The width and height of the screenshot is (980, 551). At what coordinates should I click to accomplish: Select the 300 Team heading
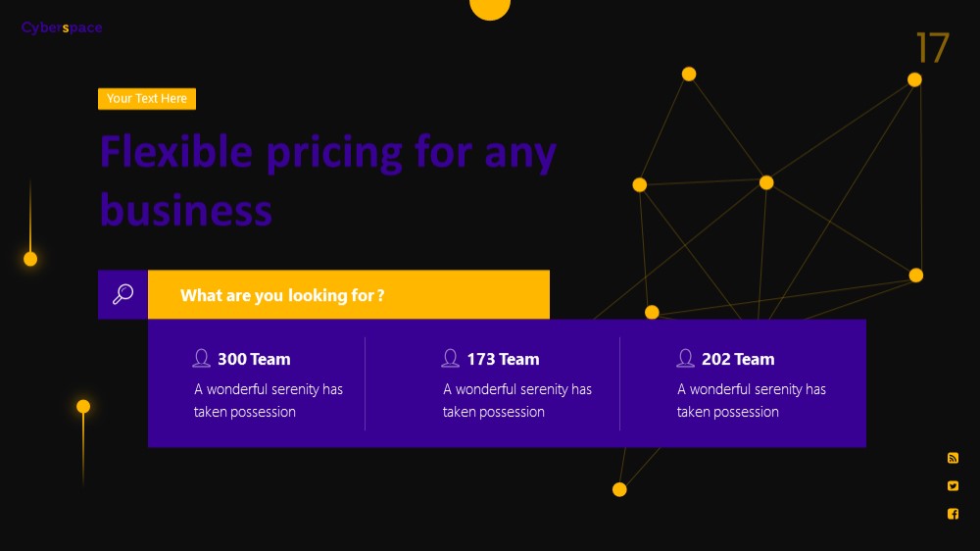click(x=254, y=359)
